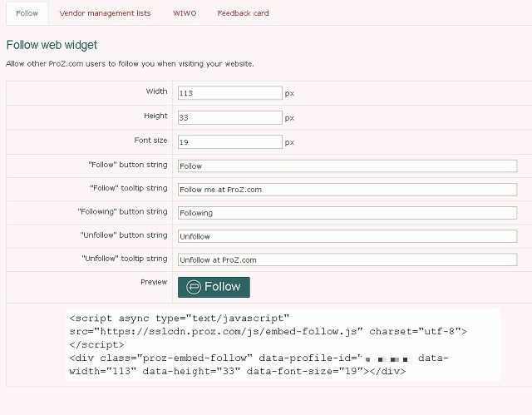
Task: Switch to Feedback card tab
Action: pyautogui.click(x=243, y=13)
